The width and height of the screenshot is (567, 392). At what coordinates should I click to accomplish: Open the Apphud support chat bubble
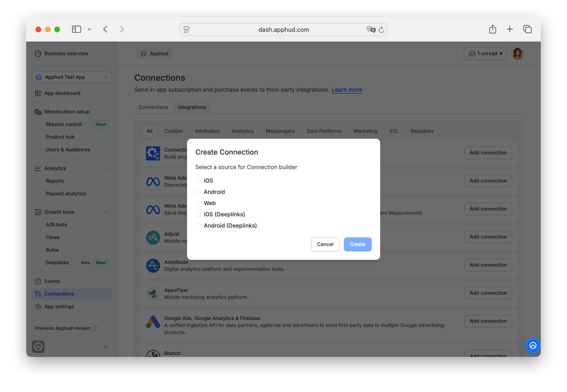(533, 345)
